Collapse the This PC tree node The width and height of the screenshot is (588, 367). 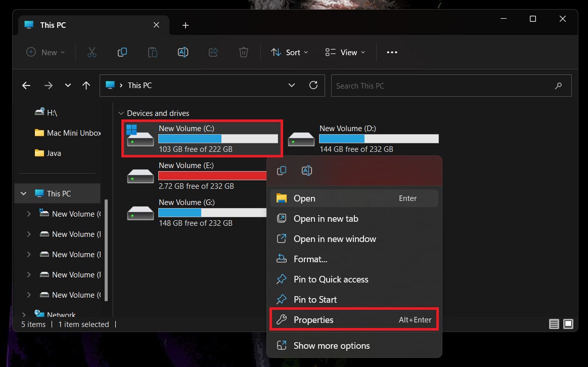23,193
